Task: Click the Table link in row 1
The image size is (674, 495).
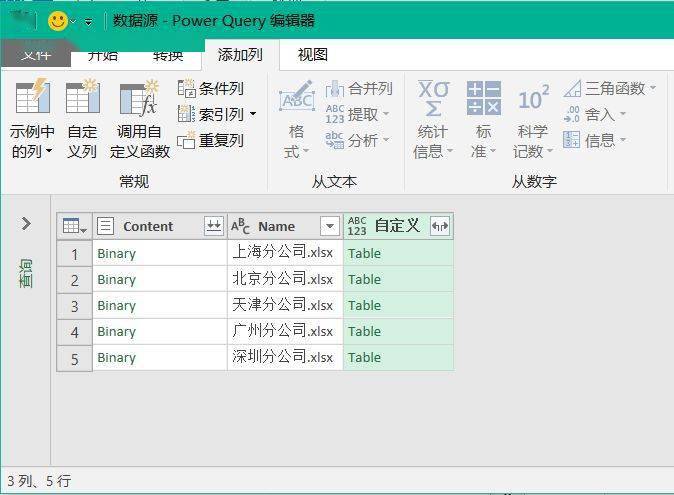Action: 364,253
